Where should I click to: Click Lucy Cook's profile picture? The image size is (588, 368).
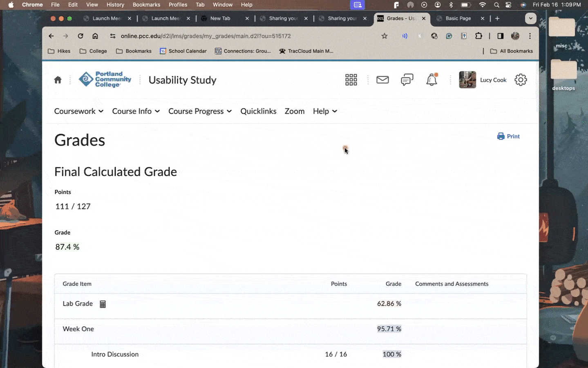[467, 80]
